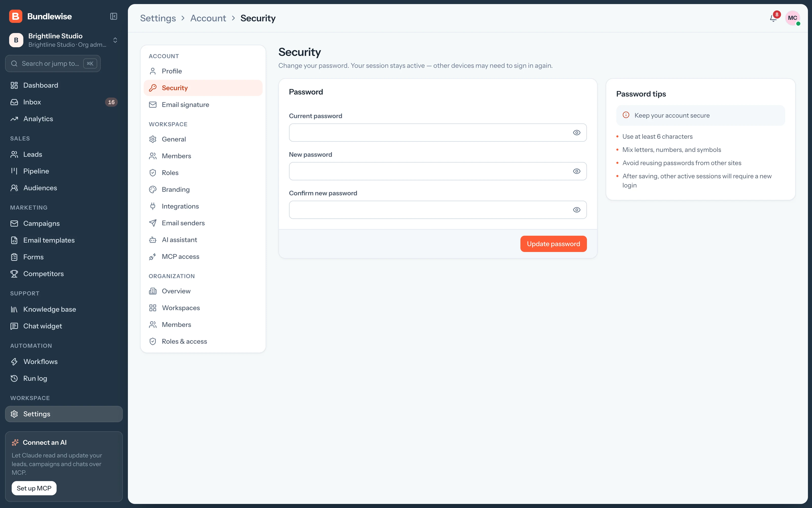Click the Branding palette icon
Image resolution: width=812 pixels, height=508 pixels.
coord(153,189)
